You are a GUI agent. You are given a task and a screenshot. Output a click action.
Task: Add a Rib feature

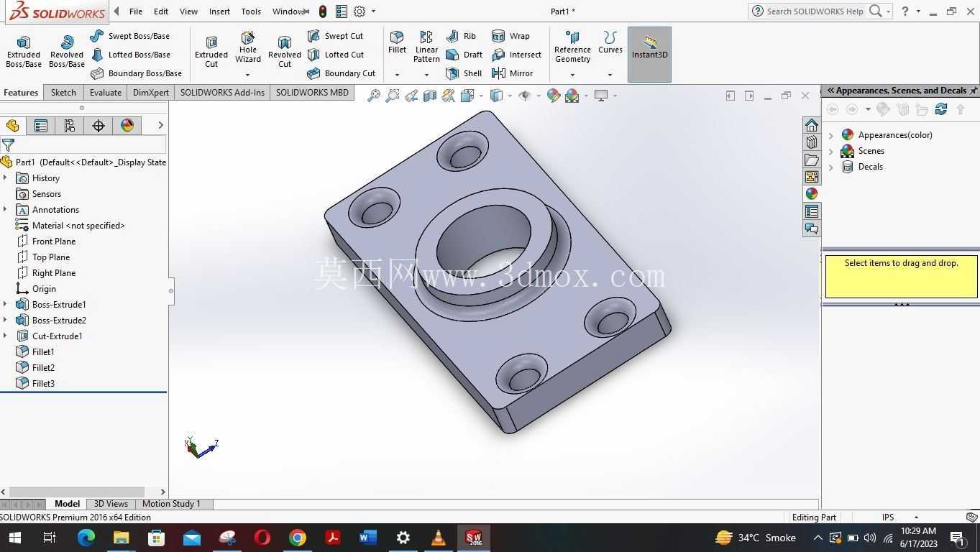(x=460, y=36)
